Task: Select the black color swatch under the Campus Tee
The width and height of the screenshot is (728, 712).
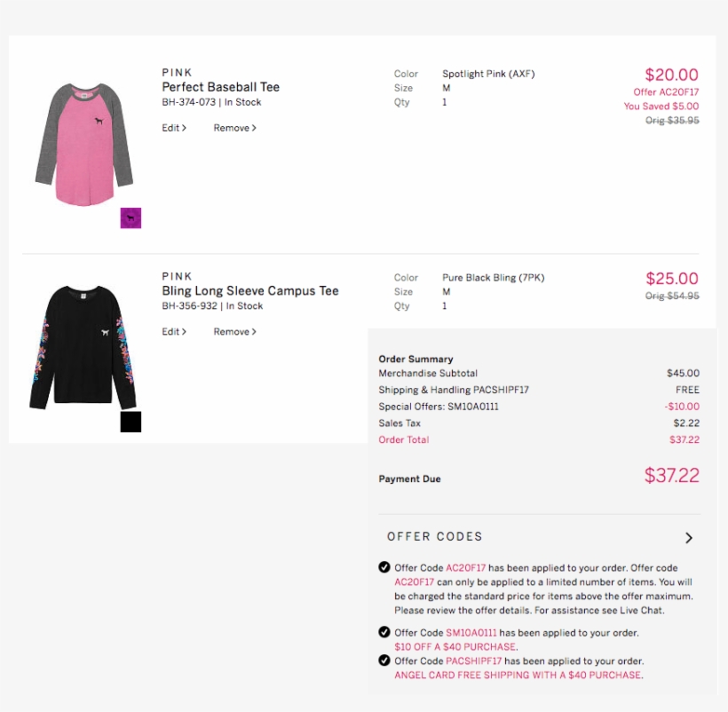Action: coord(130,422)
